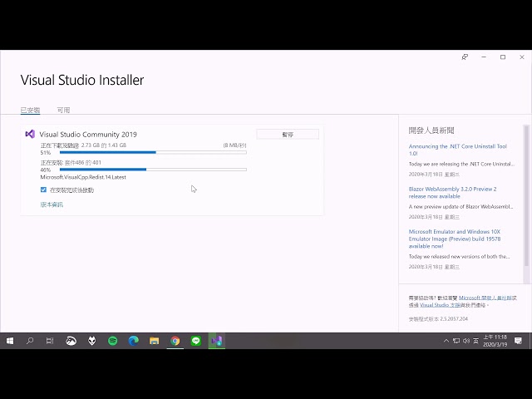532x399 pixels.
Task: Click the network status tray icon
Action: (x=456, y=341)
